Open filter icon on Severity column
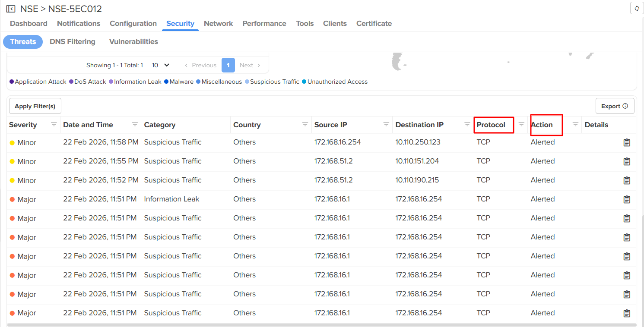Viewport: 644px width, 327px height. tap(54, 125)
